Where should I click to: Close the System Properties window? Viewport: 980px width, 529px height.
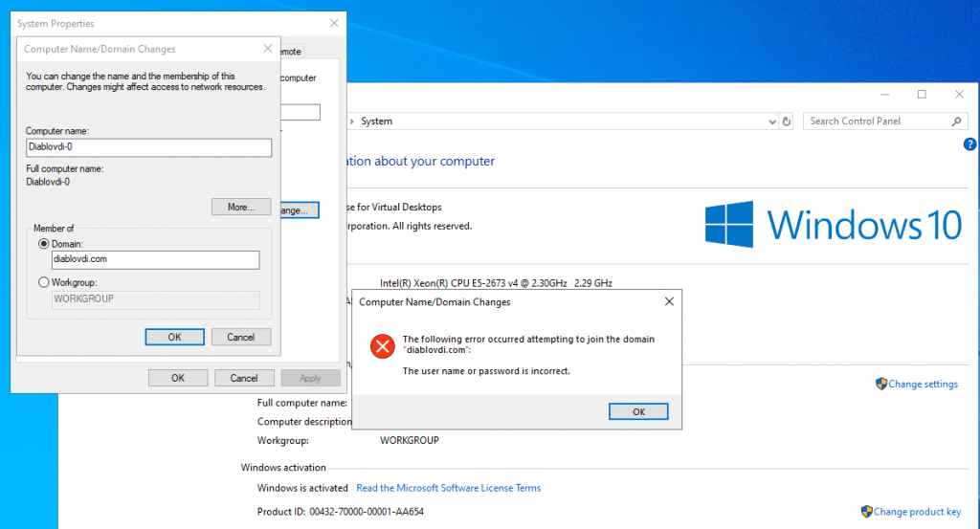[334, 23]
